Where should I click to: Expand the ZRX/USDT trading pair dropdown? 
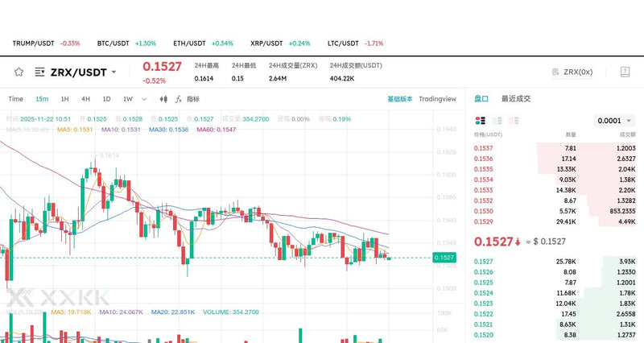[114, 72]
